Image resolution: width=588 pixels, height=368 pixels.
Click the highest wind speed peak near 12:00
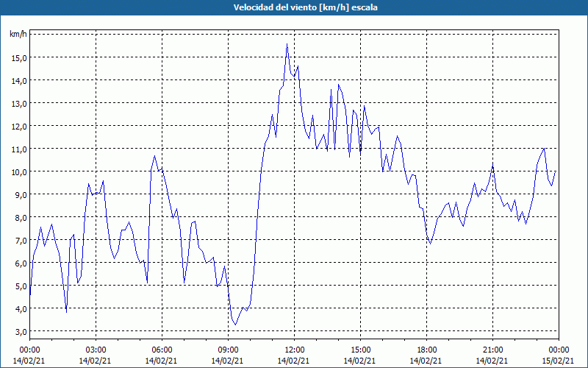click(287, 44)
